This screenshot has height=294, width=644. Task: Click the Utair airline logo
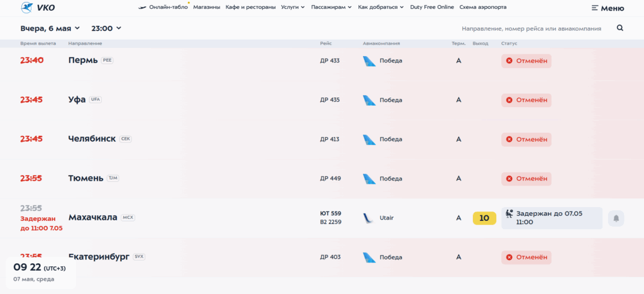click(369, 218)
